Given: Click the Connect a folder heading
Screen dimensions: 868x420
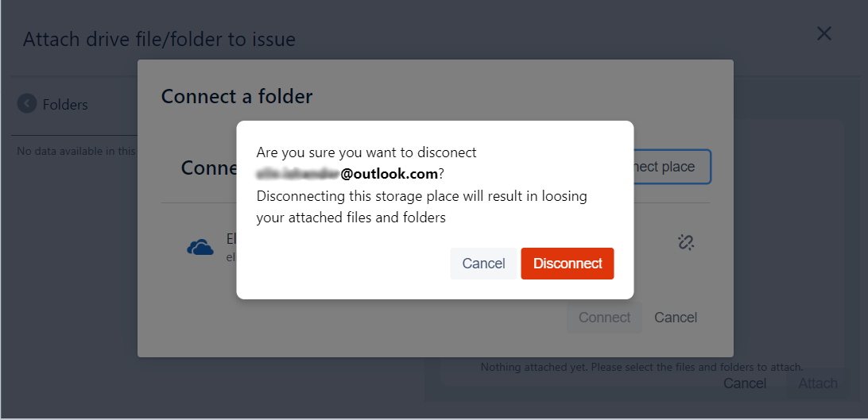Looking at the screenshot, I should click(x=237, y=97).
